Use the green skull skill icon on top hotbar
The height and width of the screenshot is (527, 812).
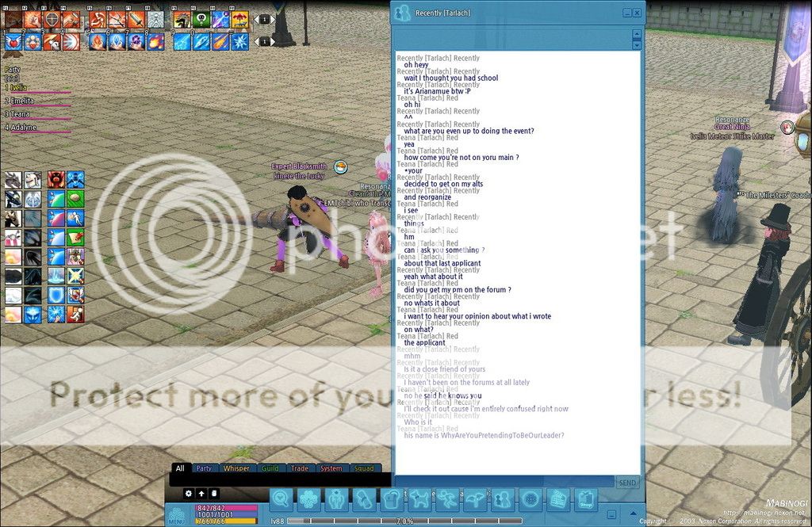pyautogui.click(x=201, y=19)
